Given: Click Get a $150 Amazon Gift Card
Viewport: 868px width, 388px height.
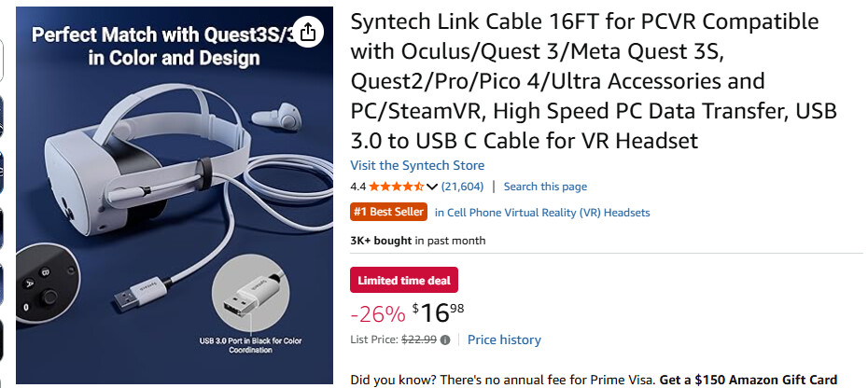Looking at the screenshot, I should 749,380.
